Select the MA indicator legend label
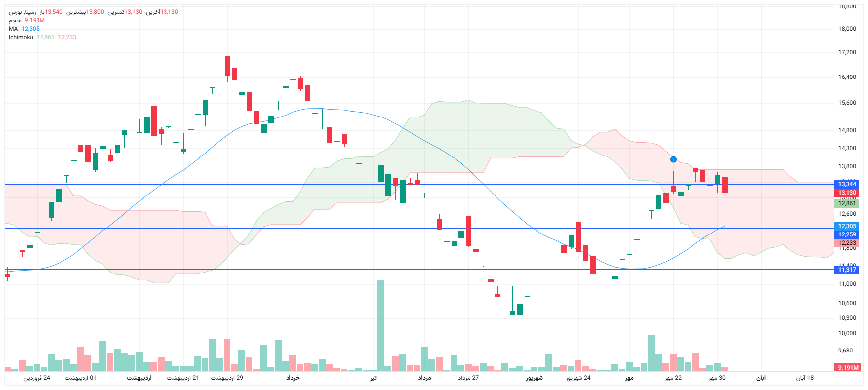The height and width of the screenshot is (390, 868). [x=13, y=29]
